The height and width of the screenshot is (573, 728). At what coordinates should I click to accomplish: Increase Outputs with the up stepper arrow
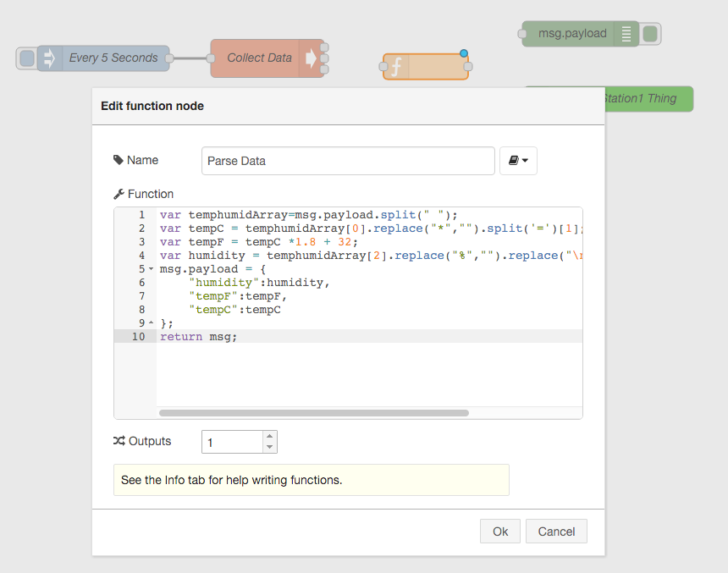(x=270, y=437)
